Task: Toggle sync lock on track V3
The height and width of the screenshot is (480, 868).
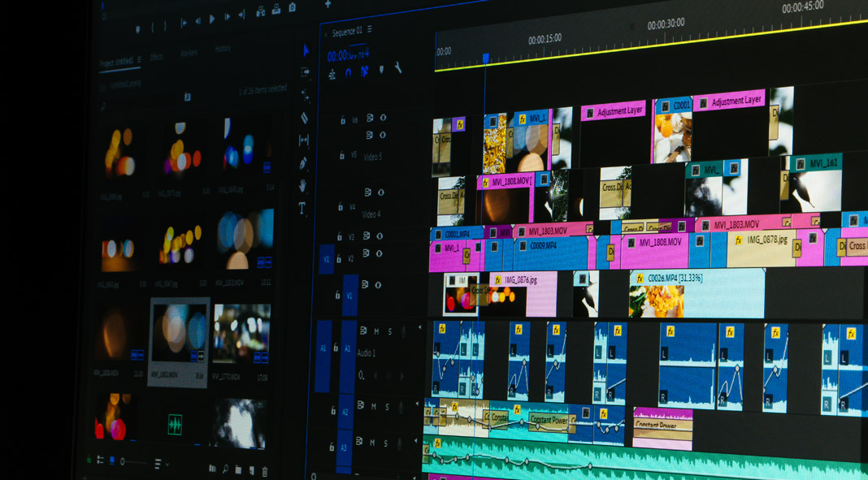Action: (366, 236)
